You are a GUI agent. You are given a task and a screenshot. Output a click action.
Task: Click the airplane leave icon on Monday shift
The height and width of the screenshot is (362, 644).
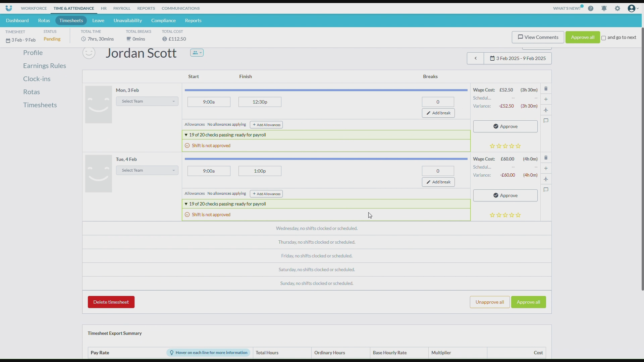click(x=546, y=110)
